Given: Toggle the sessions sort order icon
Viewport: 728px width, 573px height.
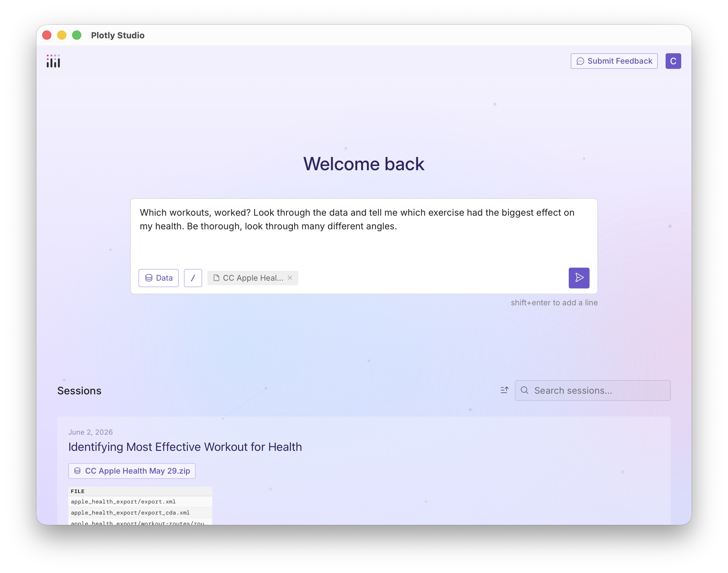Looking at the screenshot, I should (x=504, y=390).
